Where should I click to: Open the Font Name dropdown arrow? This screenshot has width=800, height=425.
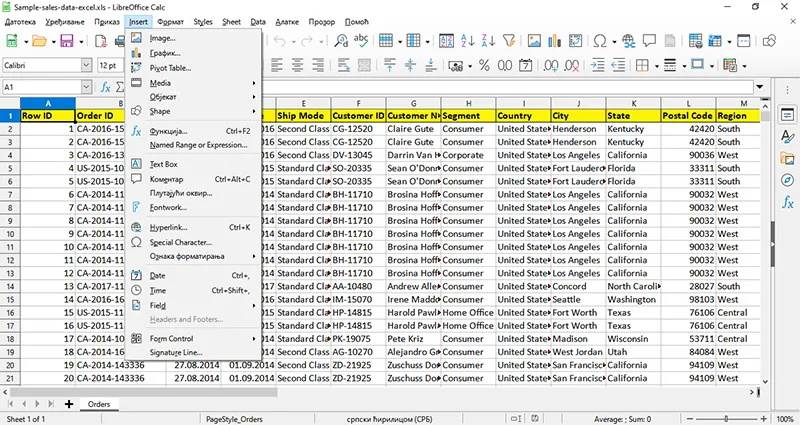[x=86, y=65]
